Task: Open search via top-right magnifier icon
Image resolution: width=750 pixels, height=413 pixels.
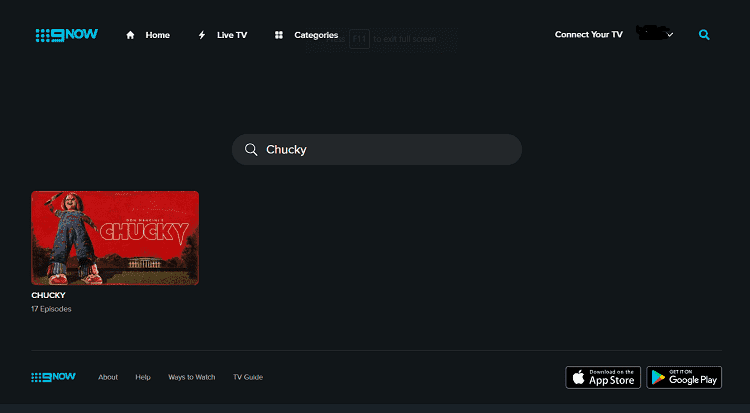Action: [704, 34]
